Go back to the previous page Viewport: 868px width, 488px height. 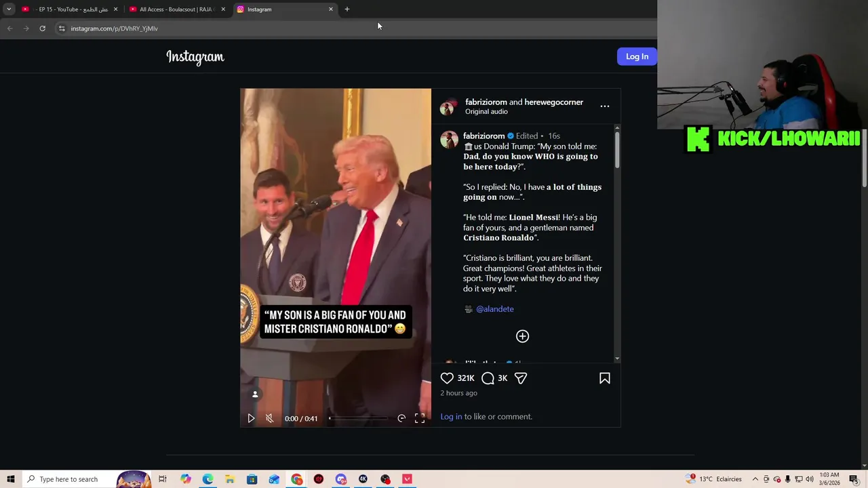pos(9,28)
